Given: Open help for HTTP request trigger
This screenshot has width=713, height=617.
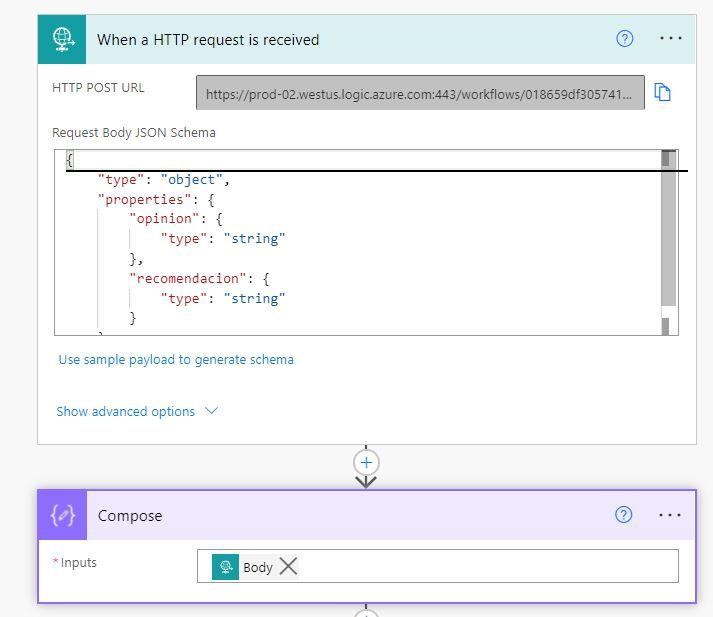Looking at the screenshot, I should [x=624, y=39].
